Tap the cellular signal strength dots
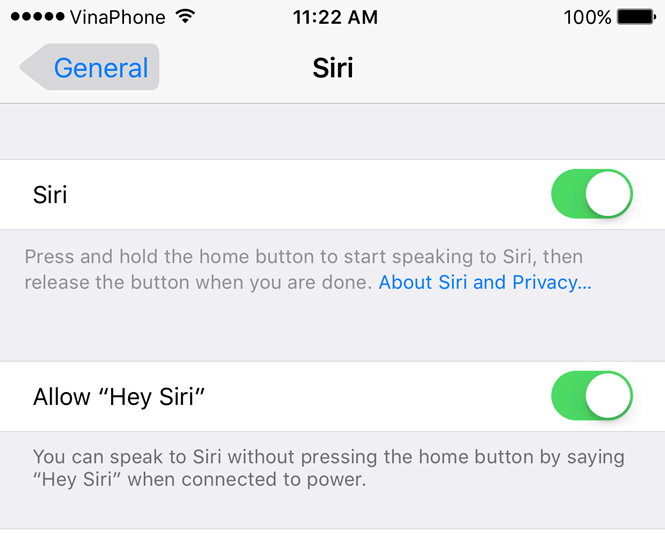 37,17
